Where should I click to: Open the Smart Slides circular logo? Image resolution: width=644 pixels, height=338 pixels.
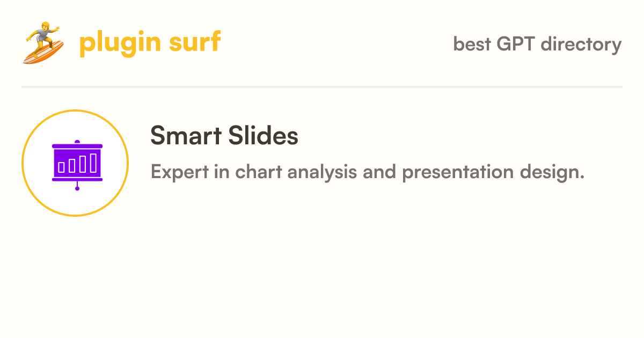pyautogui.click(x=75, y=163)
